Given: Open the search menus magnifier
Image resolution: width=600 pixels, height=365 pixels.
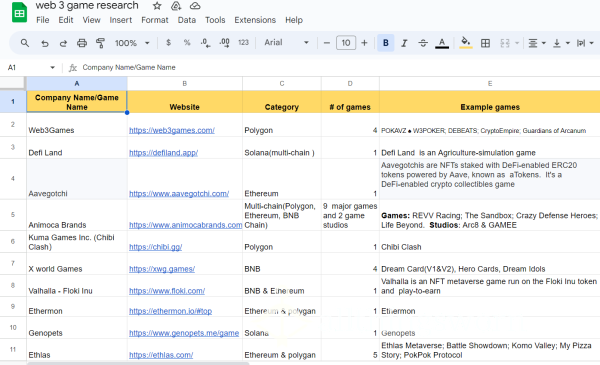Looking at the screenshot, I should [x=25, y=43].
